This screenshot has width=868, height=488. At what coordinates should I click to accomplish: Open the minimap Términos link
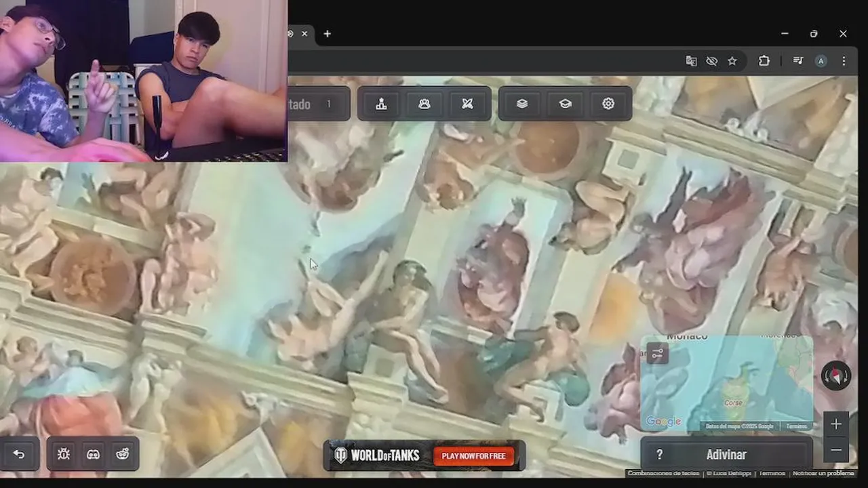(x=797, y=426)
